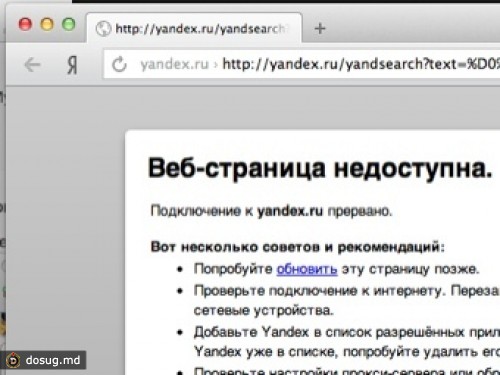Click the grey yandex.ru domain label

tap(174, 64)
